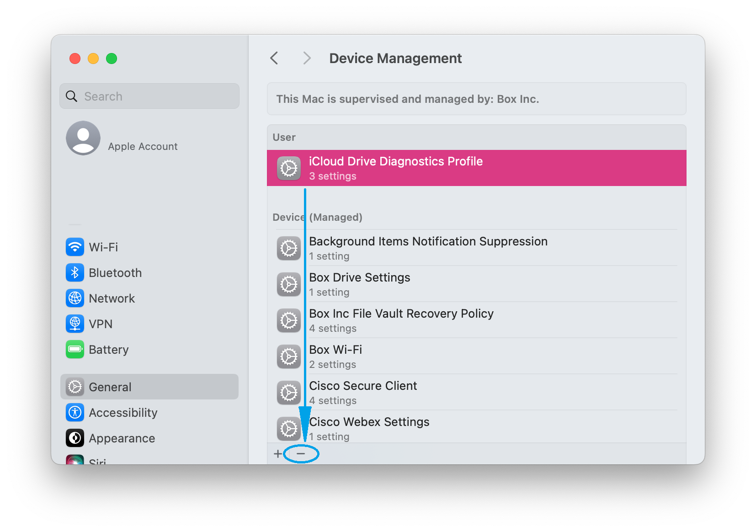Click the minus remove profile button

(301, 454)
